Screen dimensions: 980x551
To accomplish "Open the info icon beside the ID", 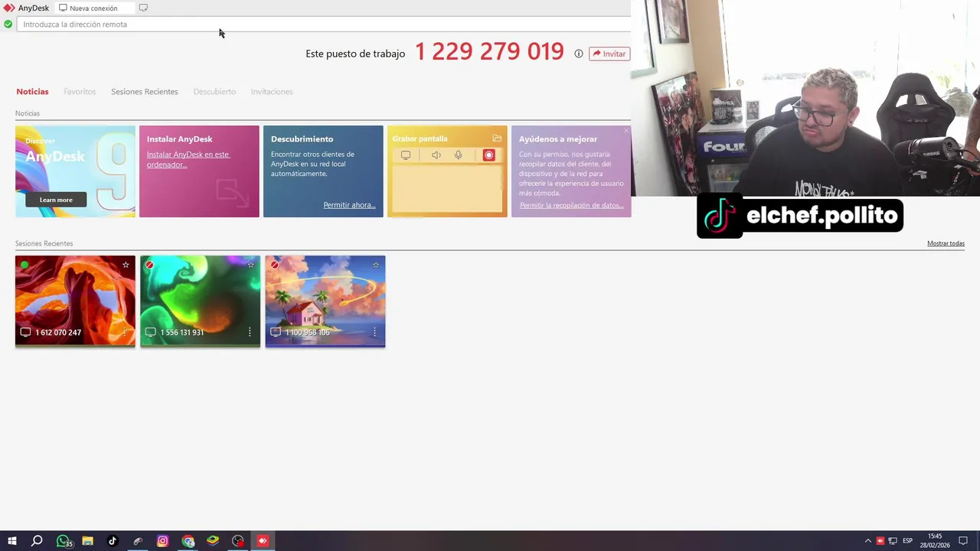I will 579,54.
